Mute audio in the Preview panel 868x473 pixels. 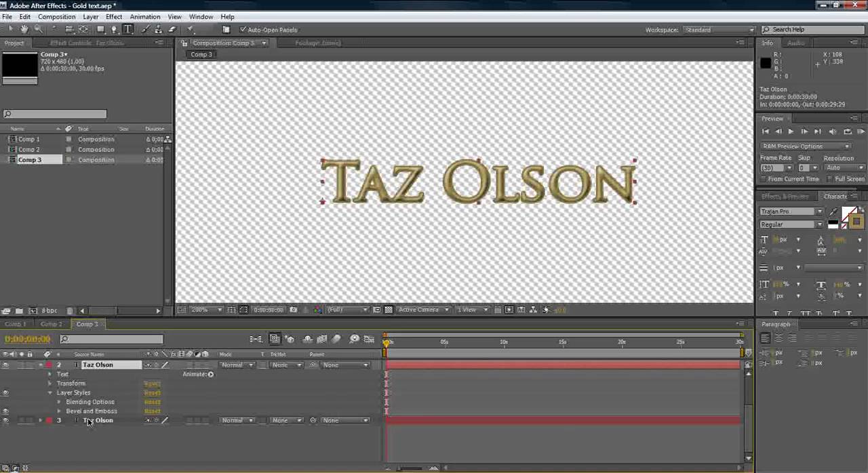(x=833, y=131)
